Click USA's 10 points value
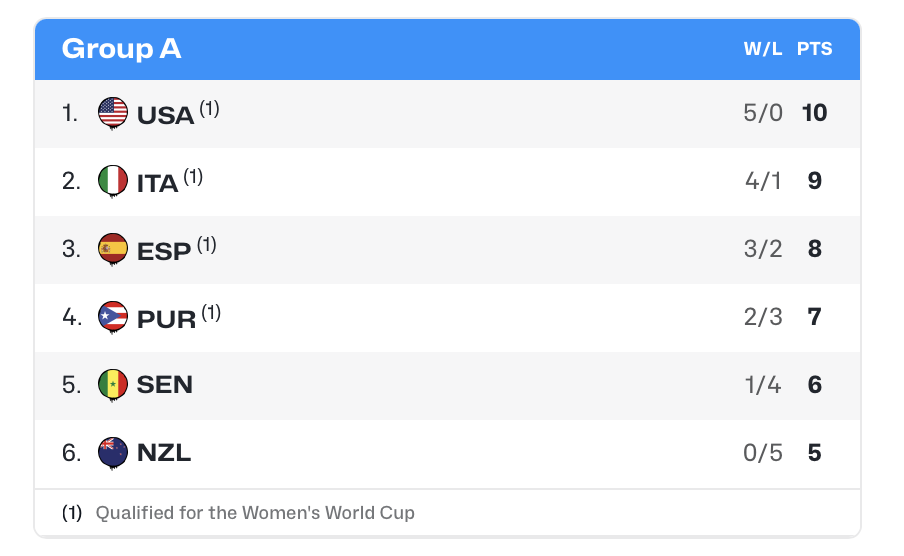Screen dimensions: 904x556 click(814, 113)
